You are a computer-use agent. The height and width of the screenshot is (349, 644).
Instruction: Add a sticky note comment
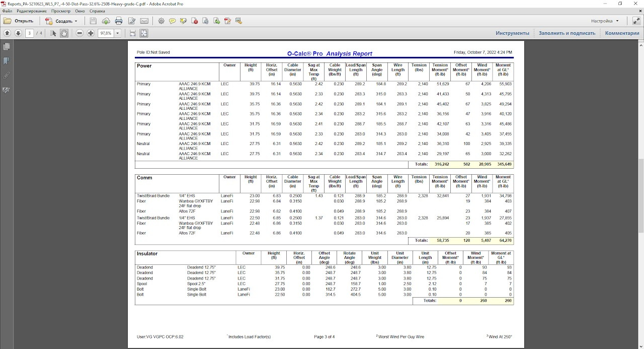(x=173, y=21)
